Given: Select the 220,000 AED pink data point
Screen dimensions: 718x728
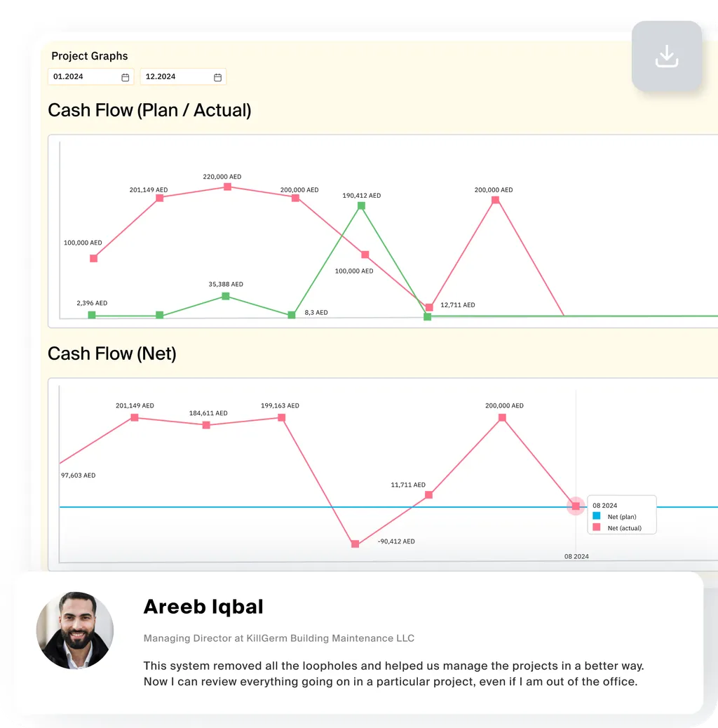Looking at the screenshot, I should click(227, 187).
